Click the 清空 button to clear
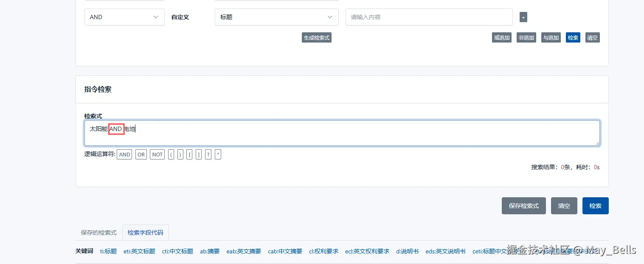Viewport: 644px width, 264px height. (x=564, y=206)
